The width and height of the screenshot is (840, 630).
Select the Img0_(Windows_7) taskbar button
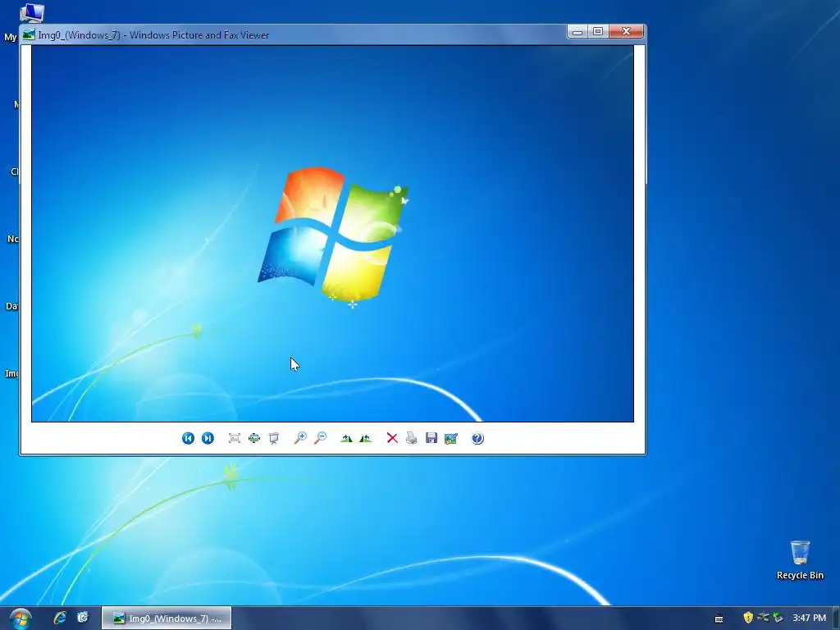pos(167,619)
